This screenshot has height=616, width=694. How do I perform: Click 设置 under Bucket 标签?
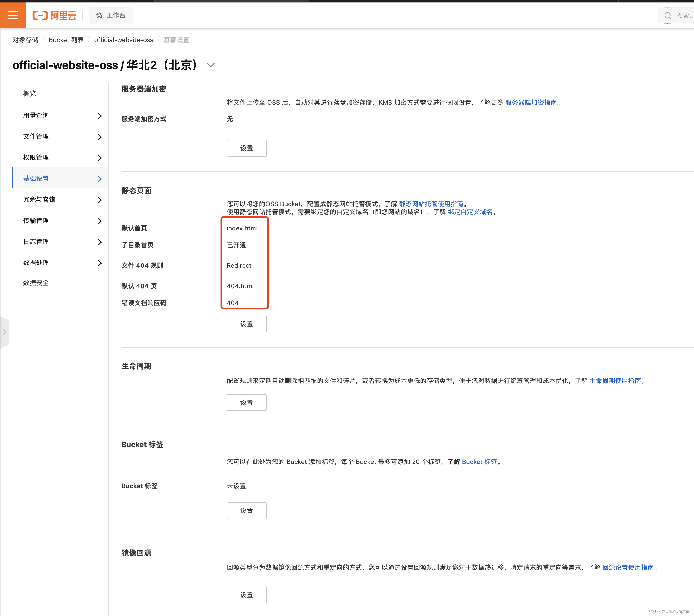tap(247, 511)
